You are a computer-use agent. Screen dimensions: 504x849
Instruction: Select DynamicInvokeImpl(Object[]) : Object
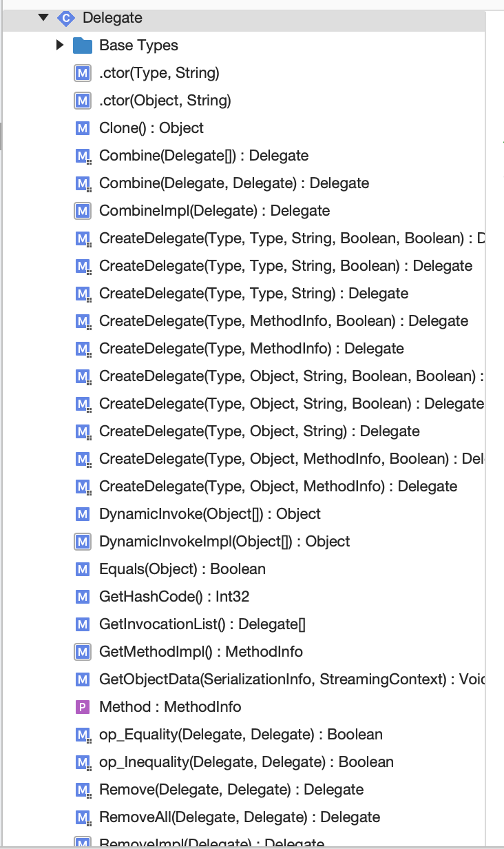click(x=224, y=542)
